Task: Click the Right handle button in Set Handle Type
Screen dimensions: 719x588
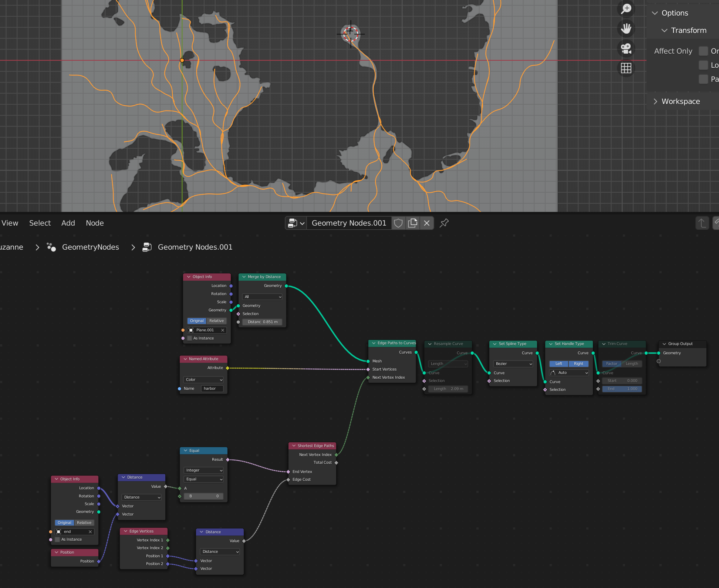Action: pos(578,364)
